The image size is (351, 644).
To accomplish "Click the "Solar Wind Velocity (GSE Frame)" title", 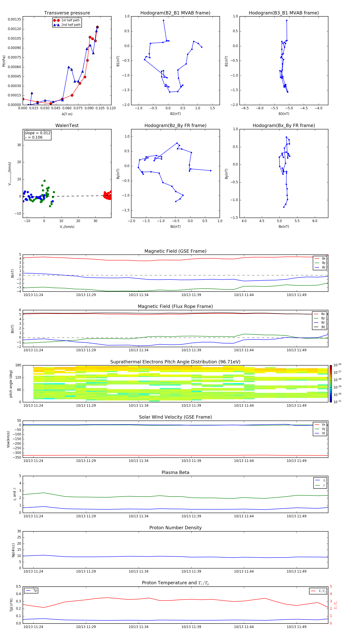I will click(x=175, y=417).
